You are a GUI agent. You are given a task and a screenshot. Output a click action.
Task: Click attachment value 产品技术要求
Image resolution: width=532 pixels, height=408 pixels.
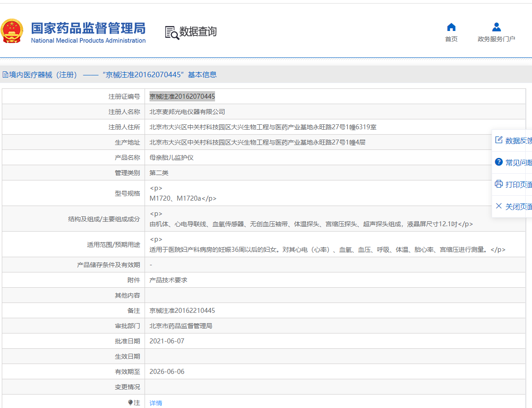pos(168,280)
